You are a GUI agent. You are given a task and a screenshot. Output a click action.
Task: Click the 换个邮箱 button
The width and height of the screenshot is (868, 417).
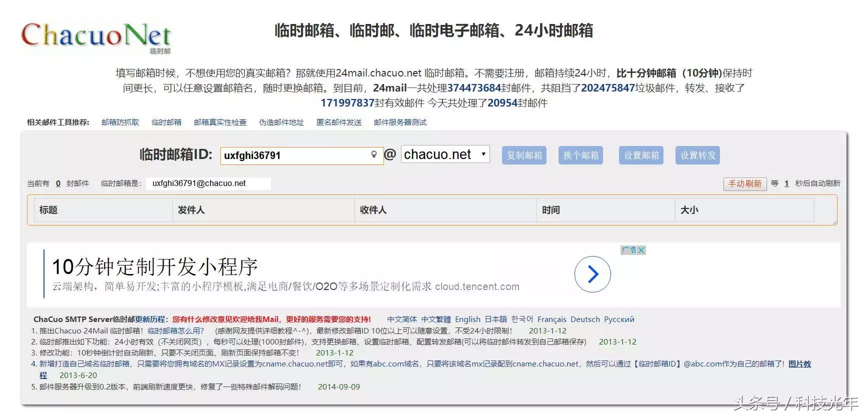(x=581, y=155)
